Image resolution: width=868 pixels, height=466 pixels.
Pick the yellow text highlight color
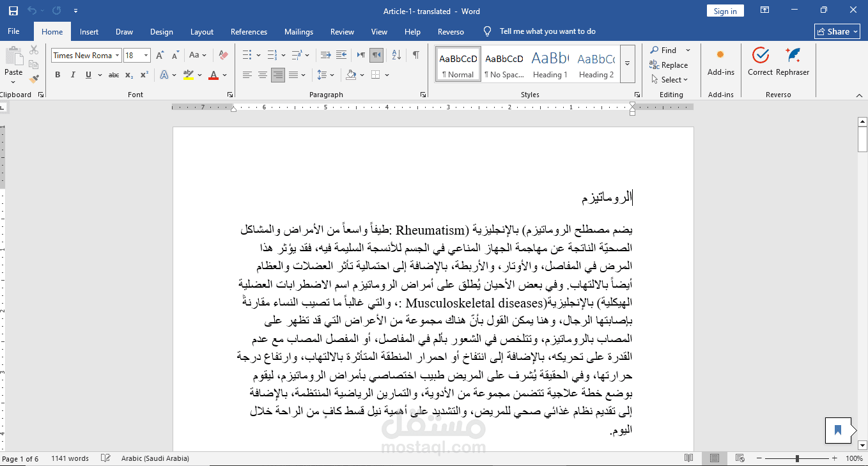pyautogui.click(x=189, y=75)
